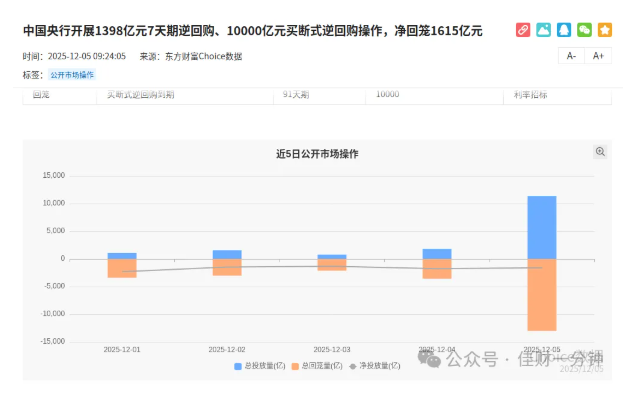Viewport: 640px width, 395px height.
Task: Click the orange bar for 2025-12-05
Action: [x=542, y=295]
